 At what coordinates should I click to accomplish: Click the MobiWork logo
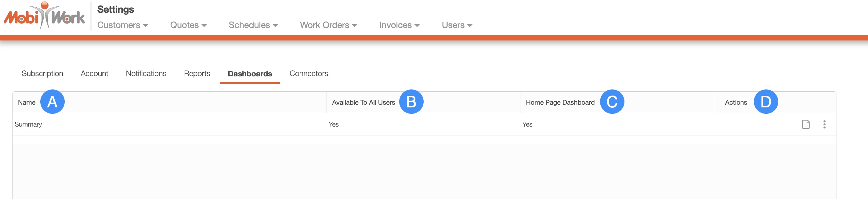[x=44, y=16]
